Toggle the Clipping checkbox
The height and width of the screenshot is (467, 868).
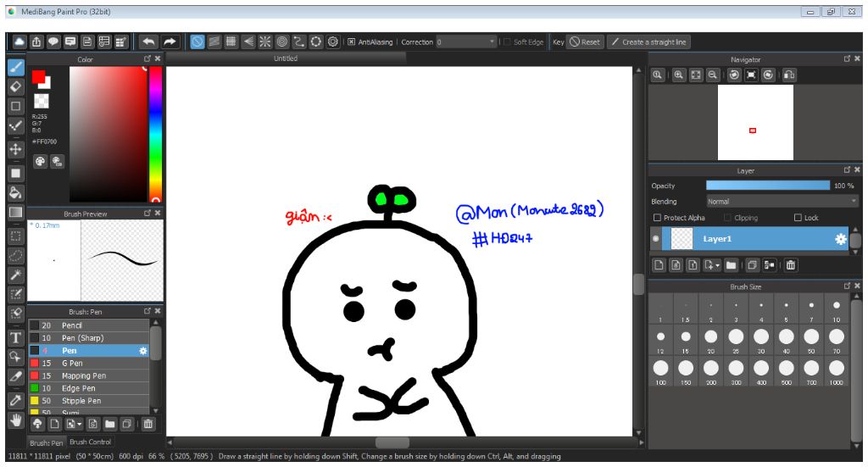727,218
